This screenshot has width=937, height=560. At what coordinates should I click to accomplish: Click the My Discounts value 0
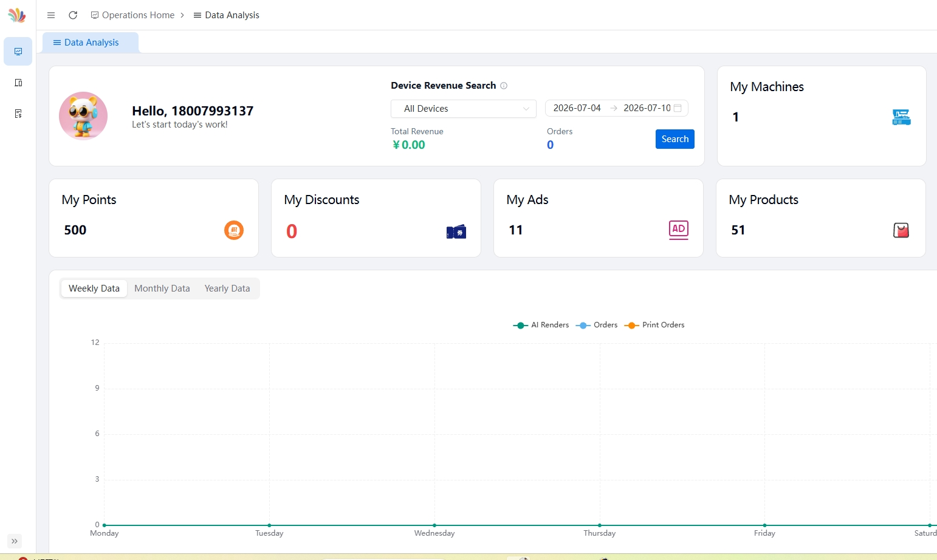292,231
